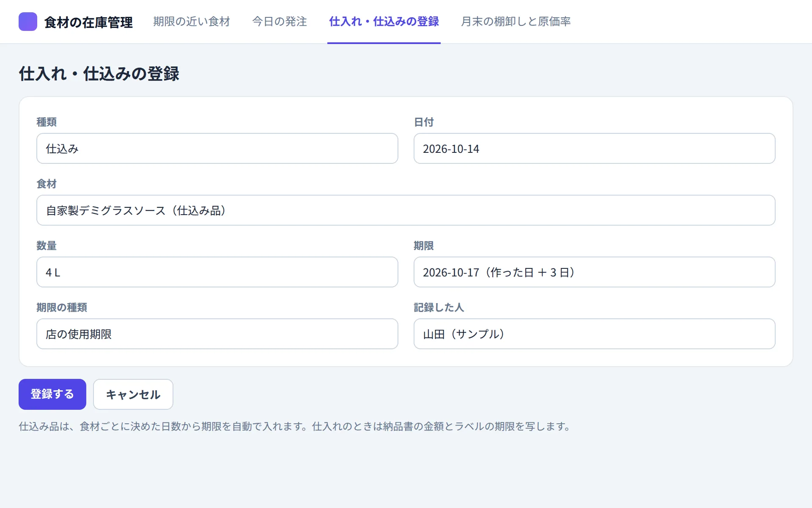
Task: Click the 登録する button
Action: [52, 394]
